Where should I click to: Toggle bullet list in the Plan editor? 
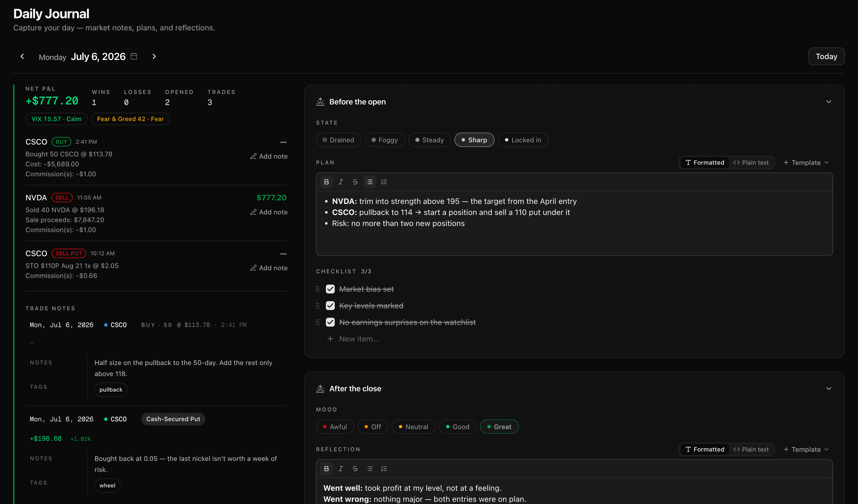[369, 182]
